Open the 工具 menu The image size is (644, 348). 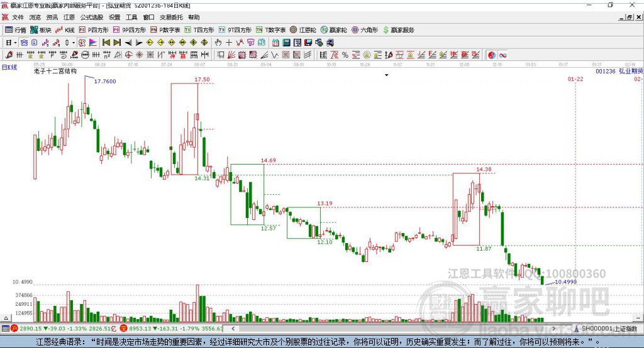pos(131,17)
